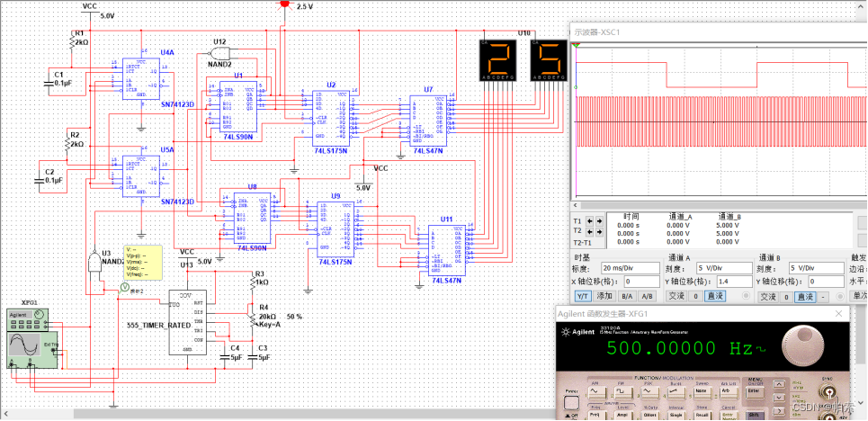Click the Freq button on generator panel
Image resolution: width=868 pixels, height=421 pixels.
point(596,415)
